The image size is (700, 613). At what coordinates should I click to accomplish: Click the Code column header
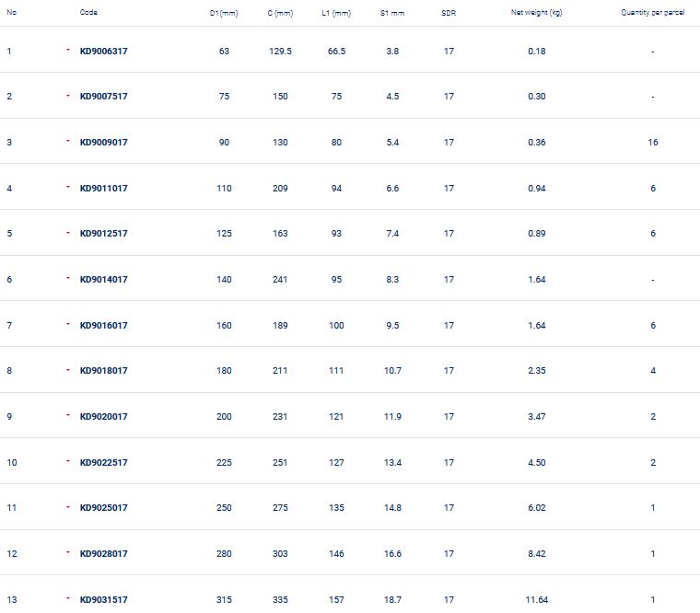click(x=88, y=13)
